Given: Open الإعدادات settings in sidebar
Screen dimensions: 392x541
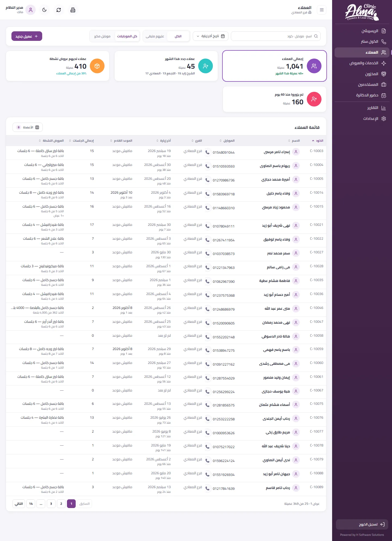Looking at the screenshot, I should (362, 119).
